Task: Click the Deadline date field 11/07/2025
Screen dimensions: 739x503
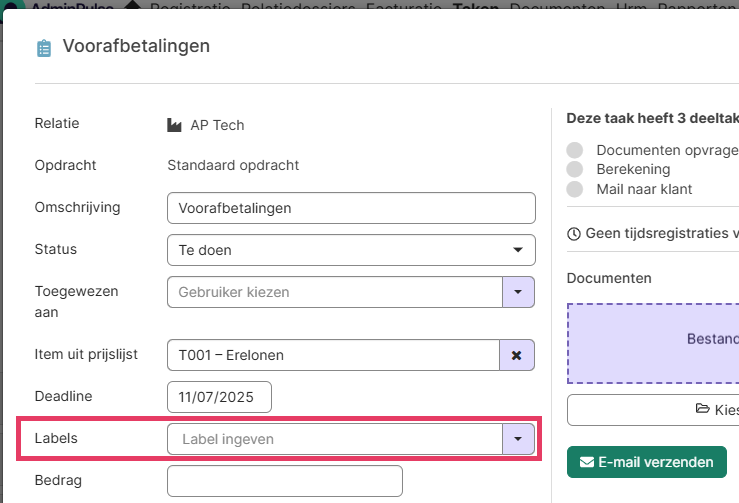Action: click(219, 397)
